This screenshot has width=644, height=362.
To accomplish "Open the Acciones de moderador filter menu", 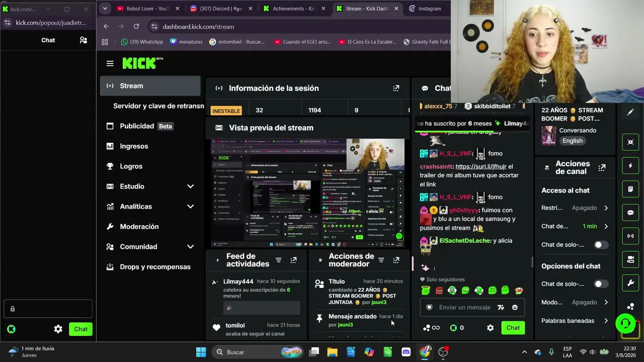I will pos(381,260).
